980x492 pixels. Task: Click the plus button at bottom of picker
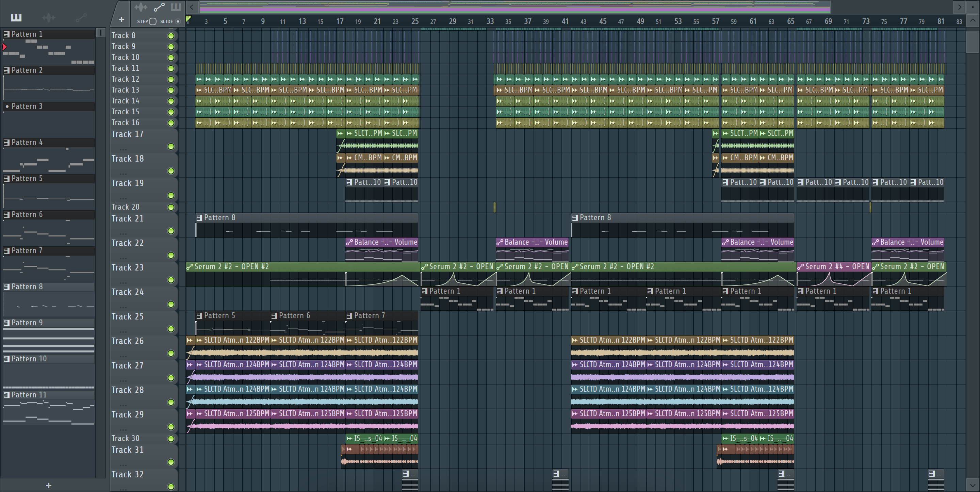pyautogui.click(x=48, y=485)
